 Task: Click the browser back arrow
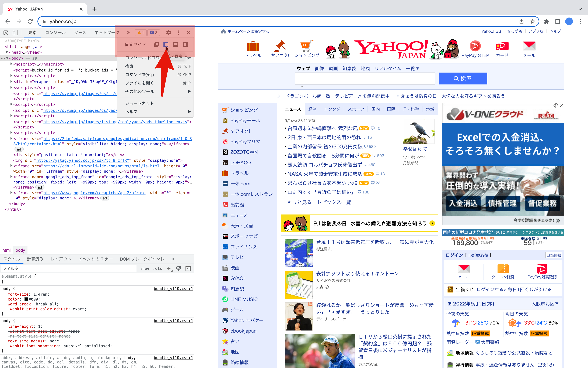click(x=8, y=21)
